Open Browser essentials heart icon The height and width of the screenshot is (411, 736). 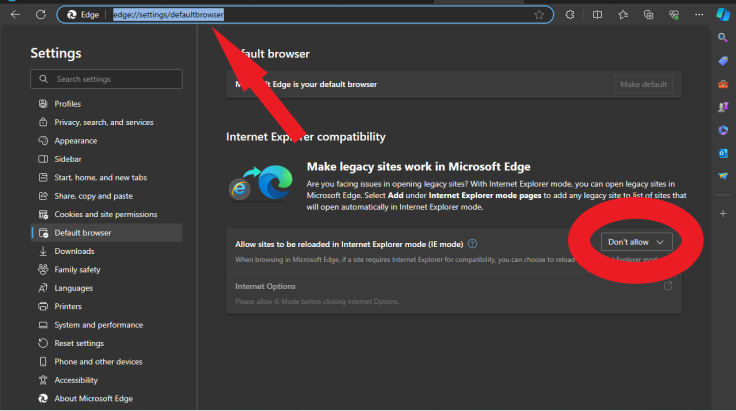674,15
